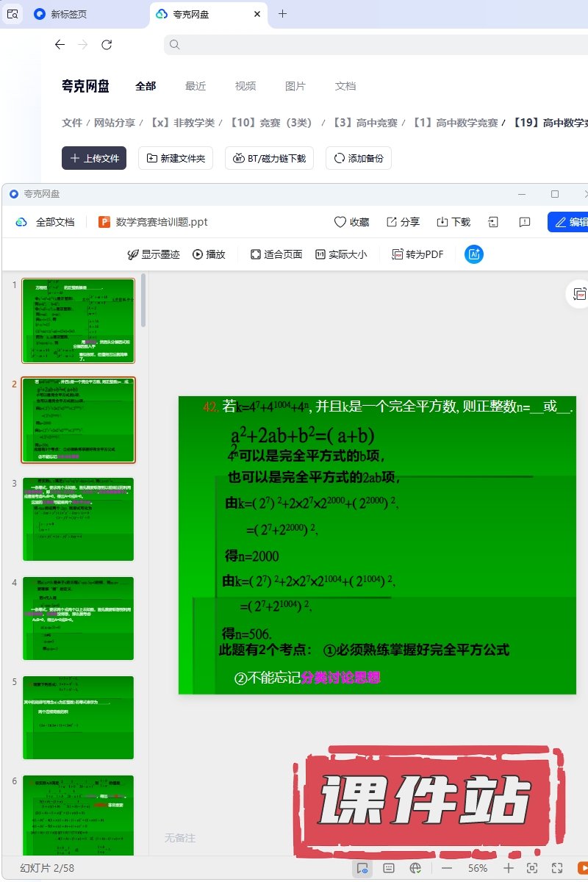
Task: Select slide 4 thumbnail
Action: tap(79, 619)
